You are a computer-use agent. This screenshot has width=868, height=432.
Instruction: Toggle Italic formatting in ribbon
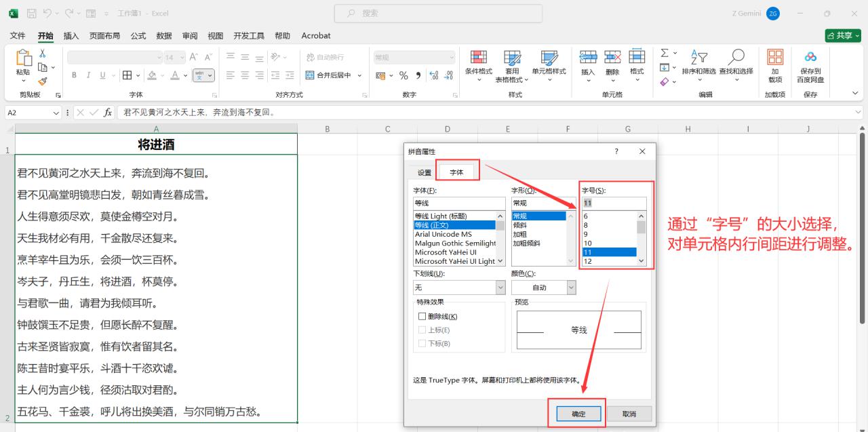[88, 75]
